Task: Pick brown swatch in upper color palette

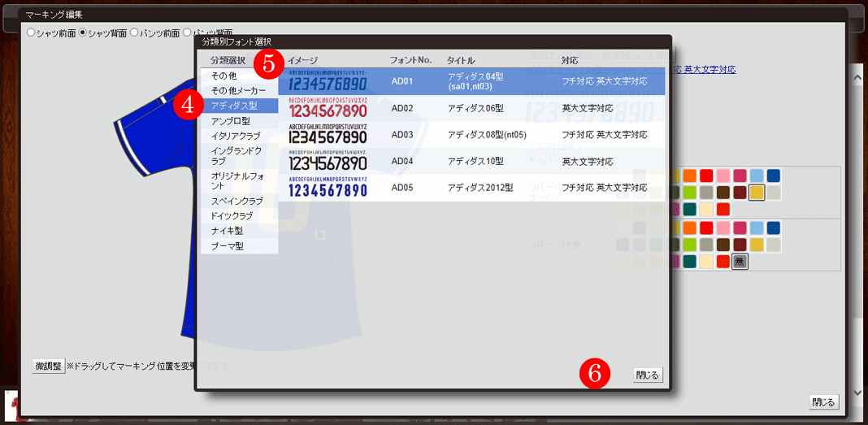Action: pyautogui.click(x=723, y=193)
